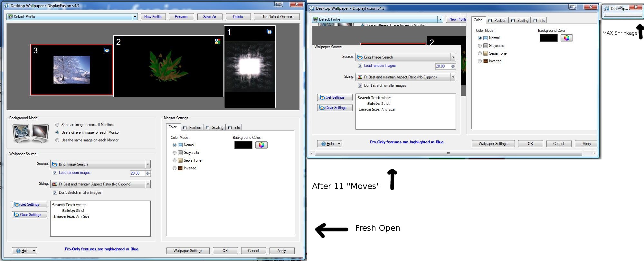Image resolution: width=644 pixels, height=261 pixels.
Task: Expand the Default Profile dropdown in the larger window
Action: coord(135,17)
